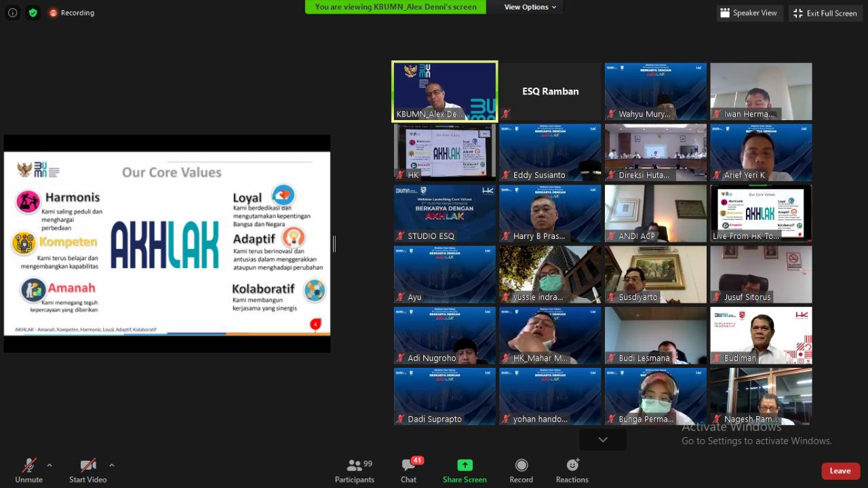Select Budiman's video tile

coord(761,336)
